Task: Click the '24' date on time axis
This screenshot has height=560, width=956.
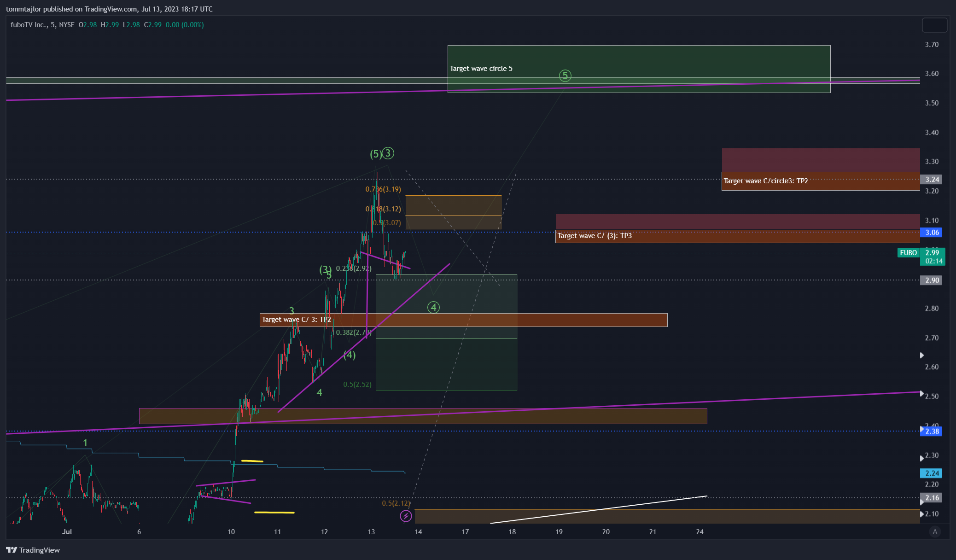Action: pyautogui.click(x=700, y=532)
